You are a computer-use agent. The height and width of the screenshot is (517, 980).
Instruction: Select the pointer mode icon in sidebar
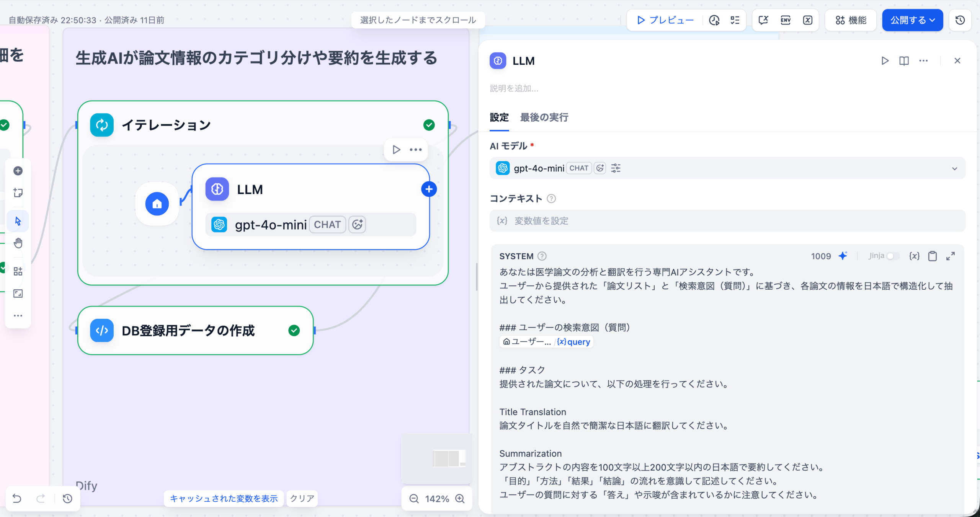18,221
